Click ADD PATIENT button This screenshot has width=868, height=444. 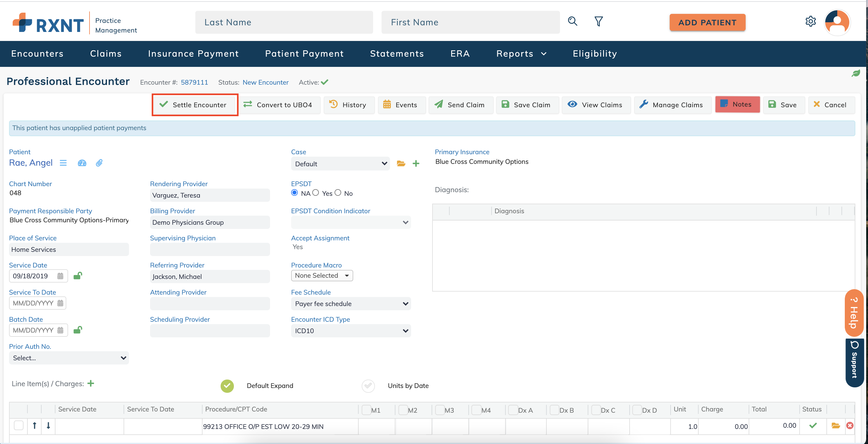tap(707, 23)
